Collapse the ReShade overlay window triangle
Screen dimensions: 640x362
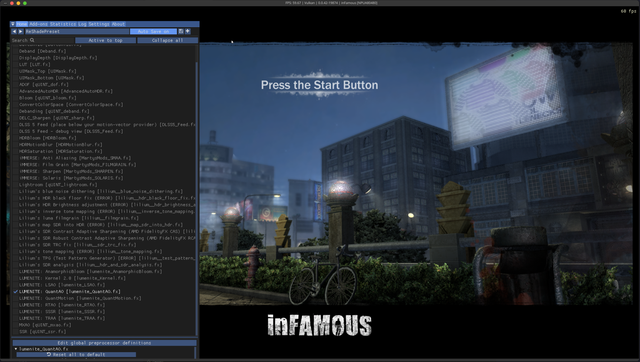click(x=13, y=24)
